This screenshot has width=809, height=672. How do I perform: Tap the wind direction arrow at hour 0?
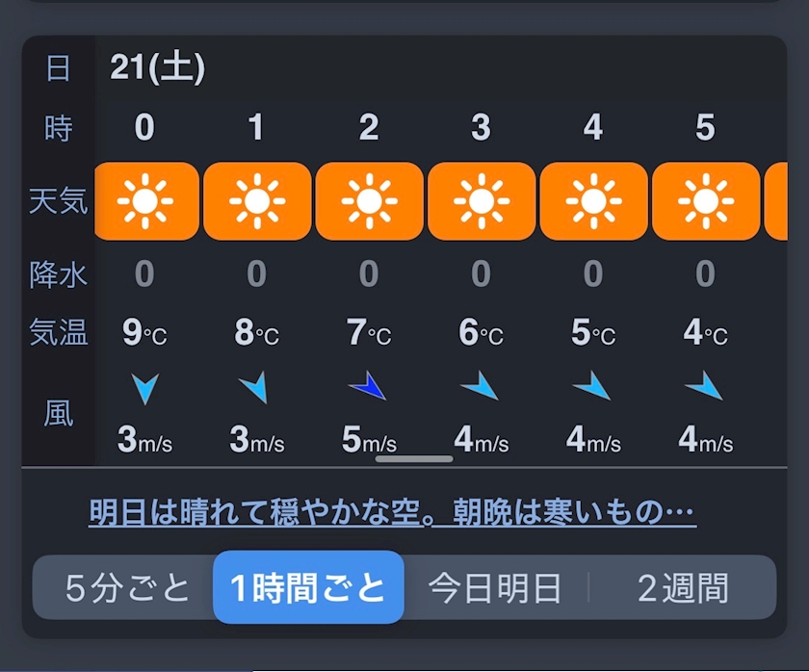coord(144,388)
